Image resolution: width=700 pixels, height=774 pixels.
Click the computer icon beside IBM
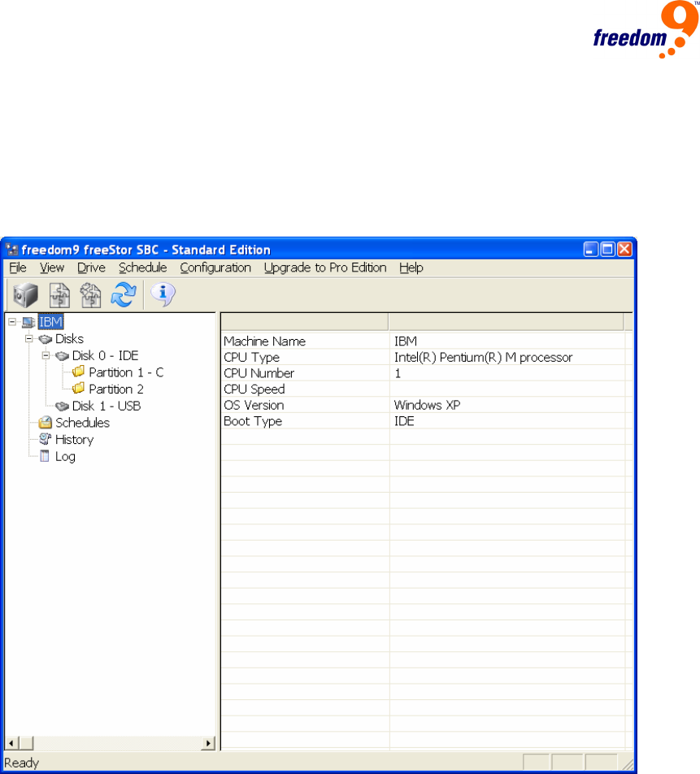28,322
